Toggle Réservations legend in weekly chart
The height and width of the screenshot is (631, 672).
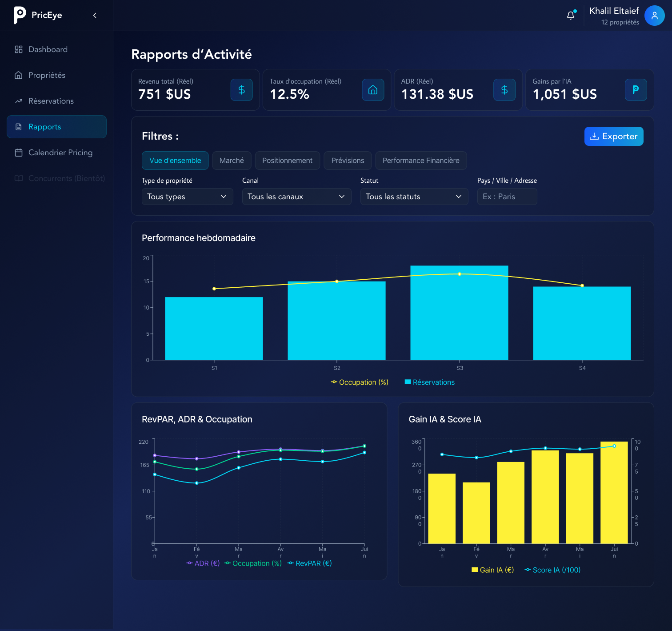(x=429, y=382)
